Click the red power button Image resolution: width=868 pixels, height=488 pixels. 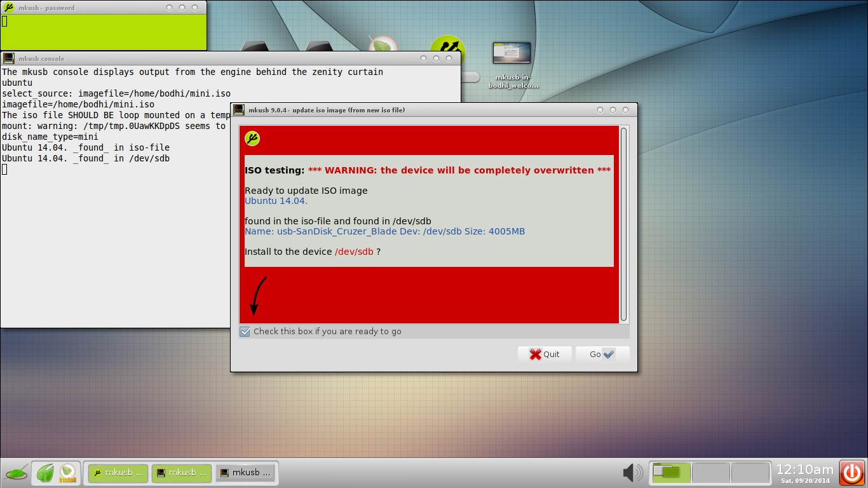coord(852,473)
